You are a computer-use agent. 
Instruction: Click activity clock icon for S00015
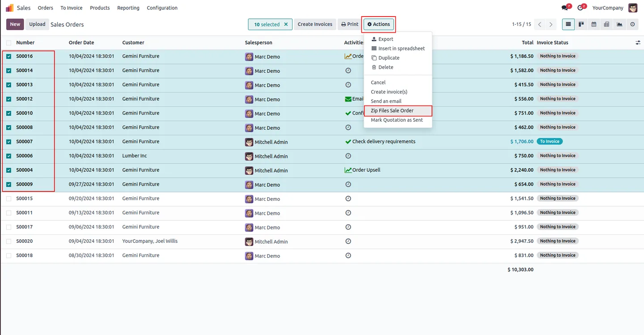point(348,199)
